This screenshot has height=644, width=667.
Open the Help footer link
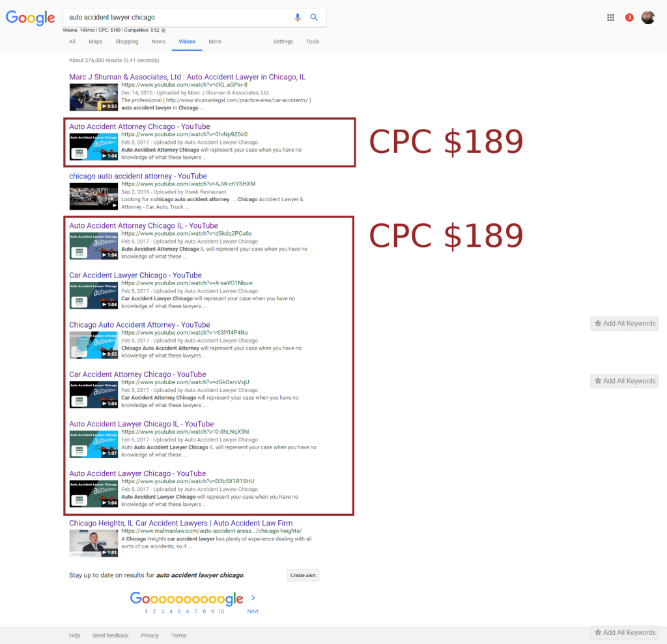[74, 636]
